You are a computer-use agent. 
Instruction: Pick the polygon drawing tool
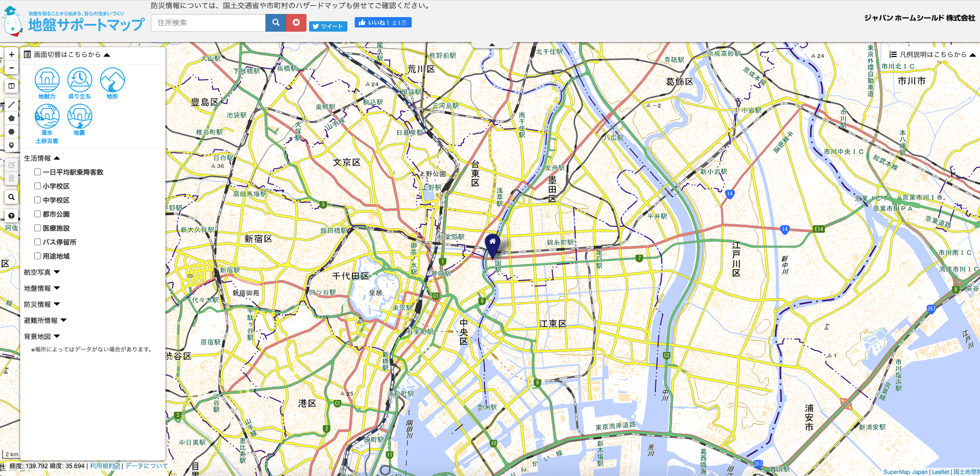tap(11, 118)
